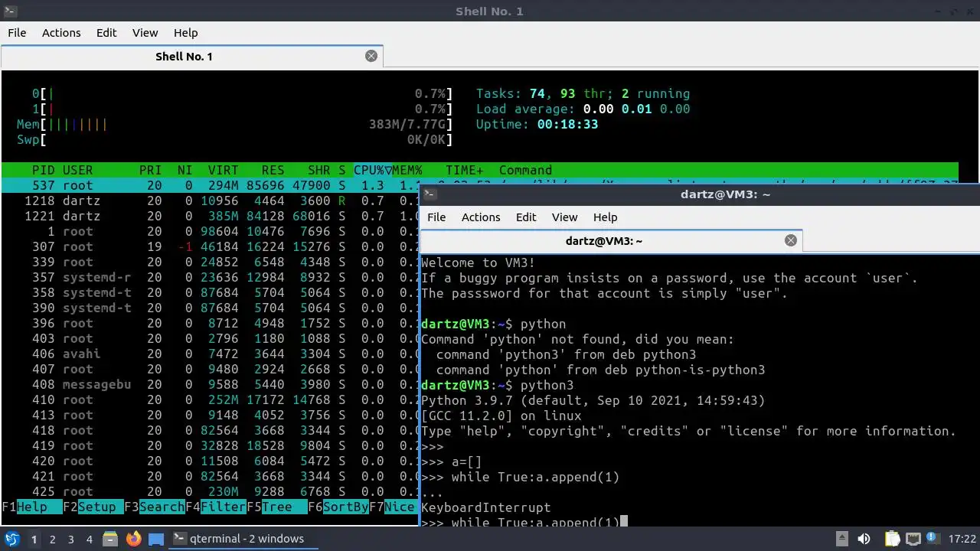Click terminal icon in Shell No. 1 titlebar
The height and width of the screenshot is (551, 980).
10,11
